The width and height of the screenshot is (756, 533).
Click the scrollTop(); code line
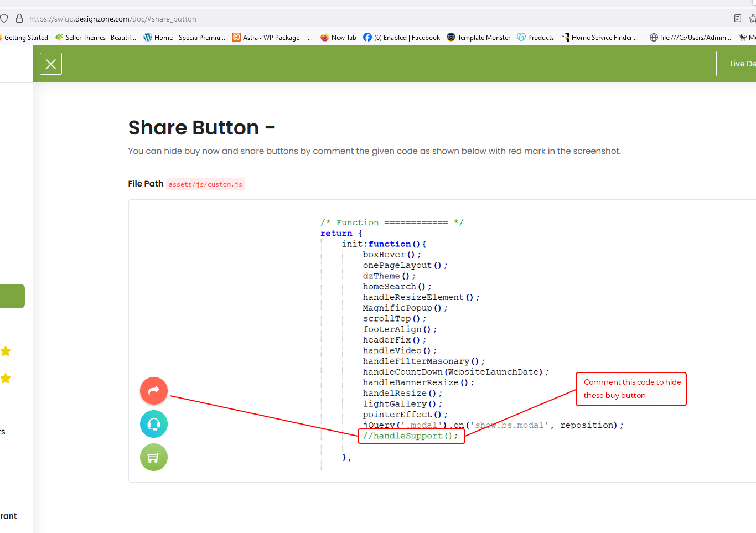pos(395,319)
